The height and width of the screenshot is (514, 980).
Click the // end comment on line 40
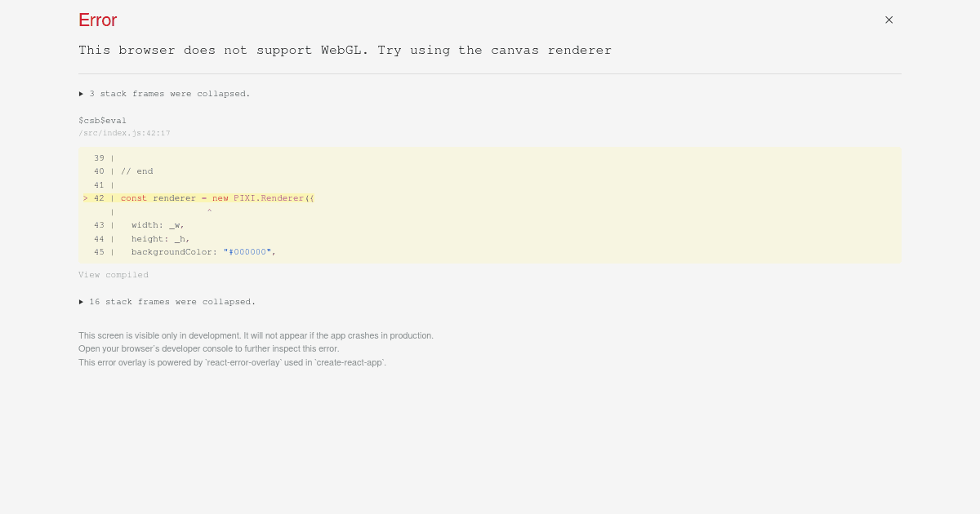[x=138, y=171]
